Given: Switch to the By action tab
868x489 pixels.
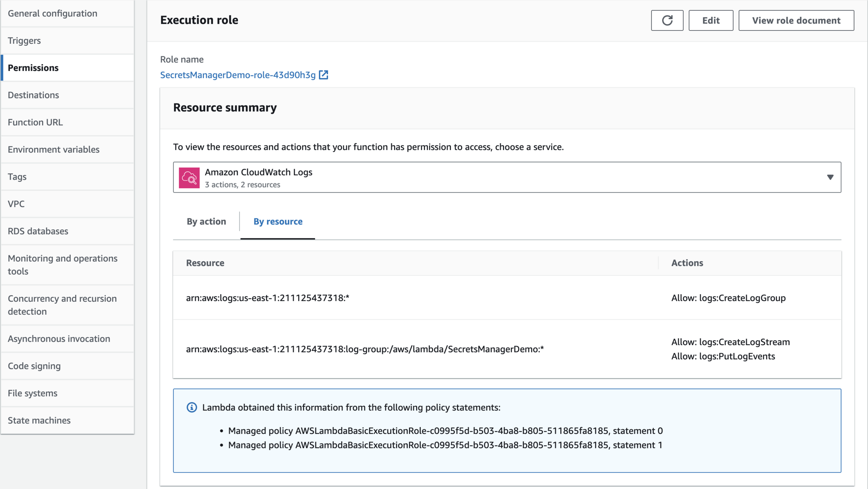Looking at the screenshot, I should click(x=206, y=221).
